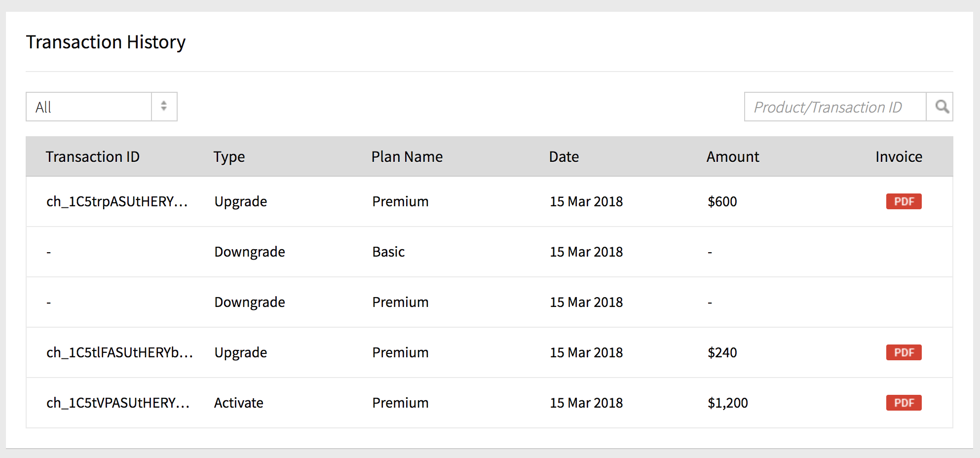The height and width of the screenshot is (458, 980).
Task: Download PDF invoice for $600 upgrade
Action: tap(904, 201)
